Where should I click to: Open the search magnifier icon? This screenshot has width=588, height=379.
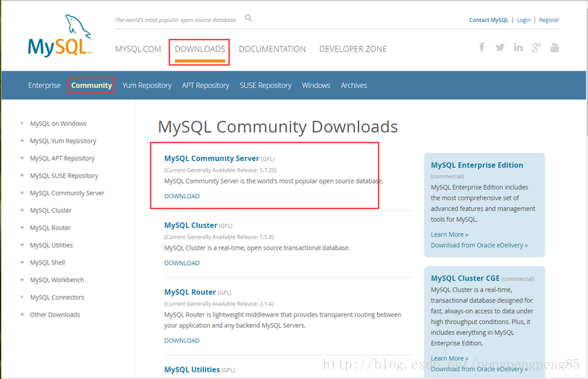pos(248,18)
